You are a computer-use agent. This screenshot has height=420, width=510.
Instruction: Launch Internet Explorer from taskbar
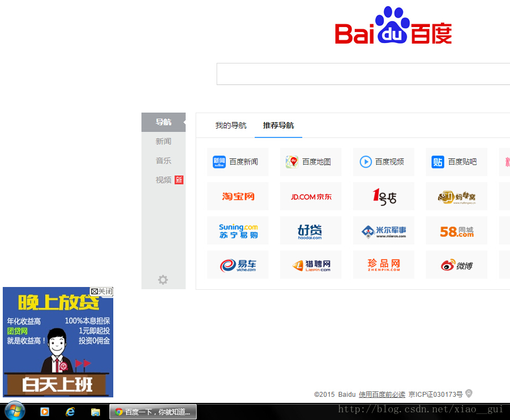pos(70,412)
